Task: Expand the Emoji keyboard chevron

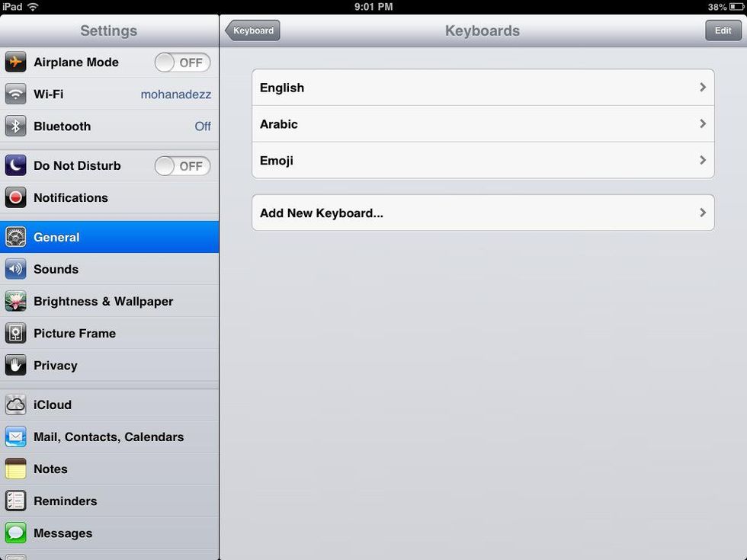Action: point(702,161)
